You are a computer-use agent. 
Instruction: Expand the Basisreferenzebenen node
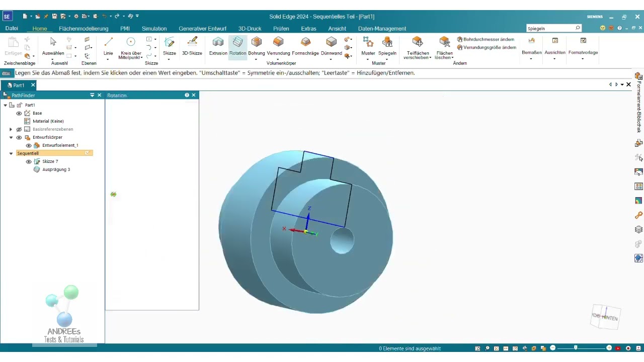[x=11, y=129]
